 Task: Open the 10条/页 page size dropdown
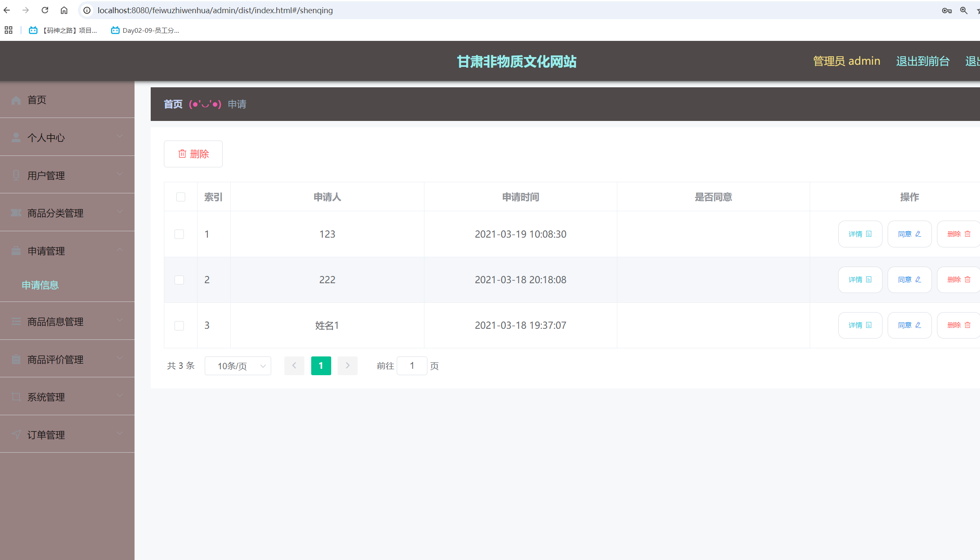click(x=238, y=365)
